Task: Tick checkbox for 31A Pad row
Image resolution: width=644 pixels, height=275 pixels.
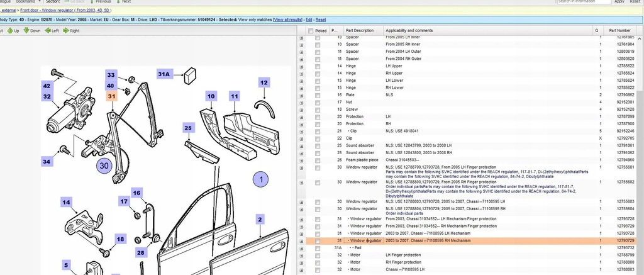Action: (318, 248)
